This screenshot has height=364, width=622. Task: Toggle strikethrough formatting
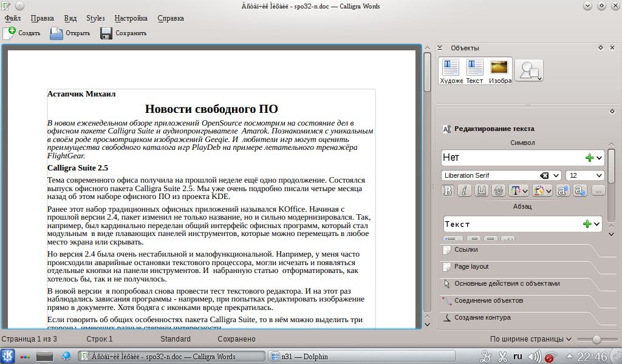tap(498, 190)
